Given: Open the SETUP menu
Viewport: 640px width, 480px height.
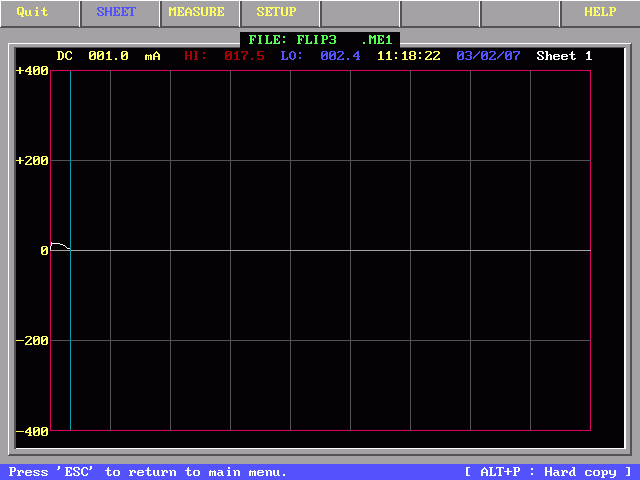Looking at the screenshot, I should click(276, 13).
